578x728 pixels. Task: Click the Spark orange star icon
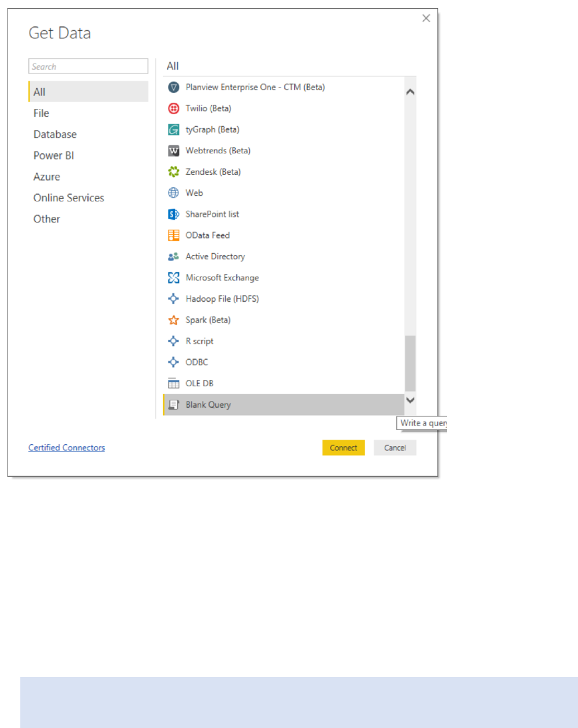click(x=174, y=320)
